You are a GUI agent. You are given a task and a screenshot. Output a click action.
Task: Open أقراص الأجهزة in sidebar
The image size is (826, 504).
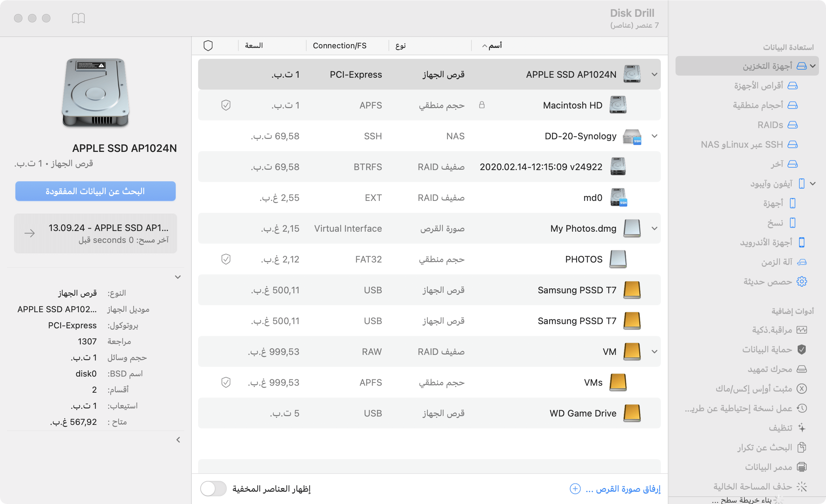click(766, 85)
